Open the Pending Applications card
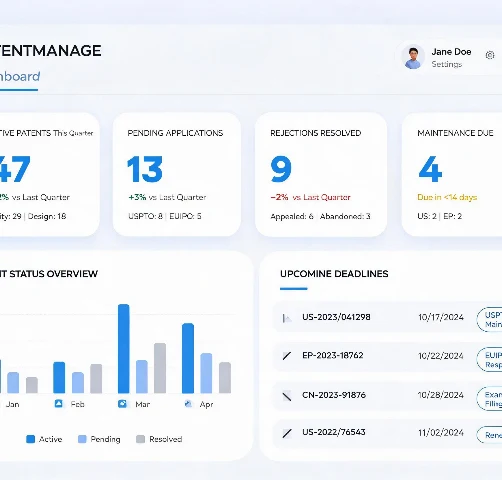This screenshot has height=480, width=502. 177,174
